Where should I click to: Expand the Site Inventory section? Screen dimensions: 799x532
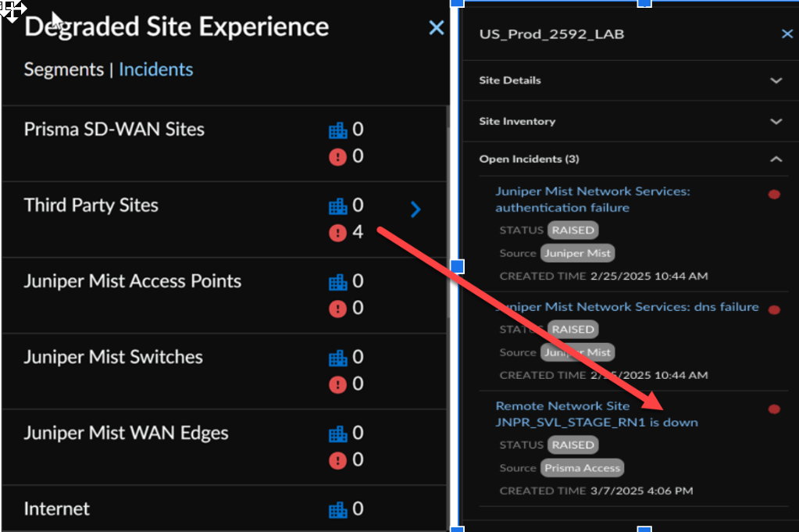pos(776,122)
